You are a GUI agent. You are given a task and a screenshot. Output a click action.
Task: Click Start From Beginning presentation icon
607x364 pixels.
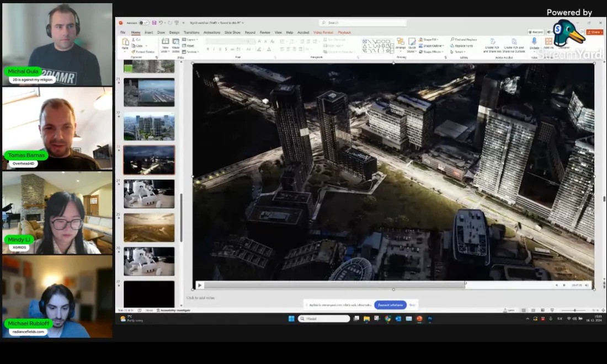(177, 23)
